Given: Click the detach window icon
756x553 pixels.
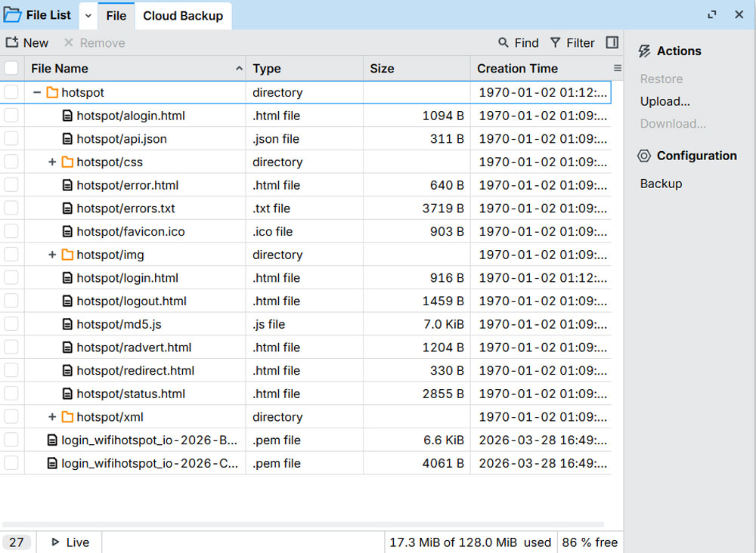Looking at the screenshot, I should point(712,15).
